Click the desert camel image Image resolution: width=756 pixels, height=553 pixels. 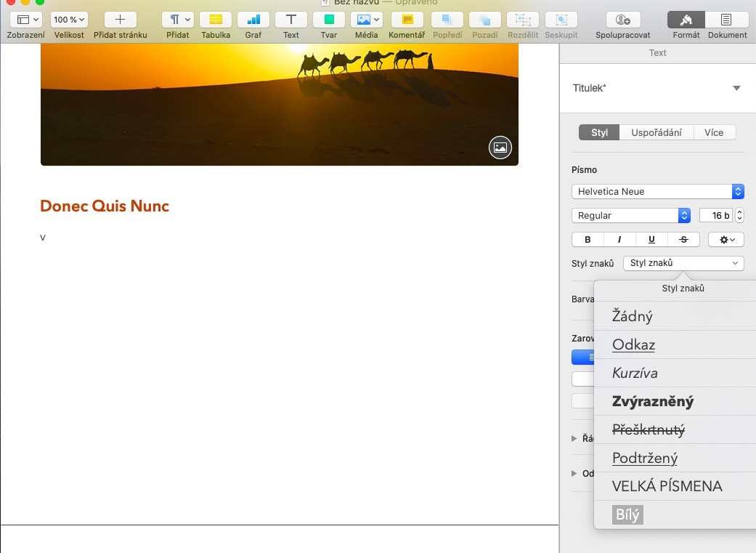coord(279,104)
